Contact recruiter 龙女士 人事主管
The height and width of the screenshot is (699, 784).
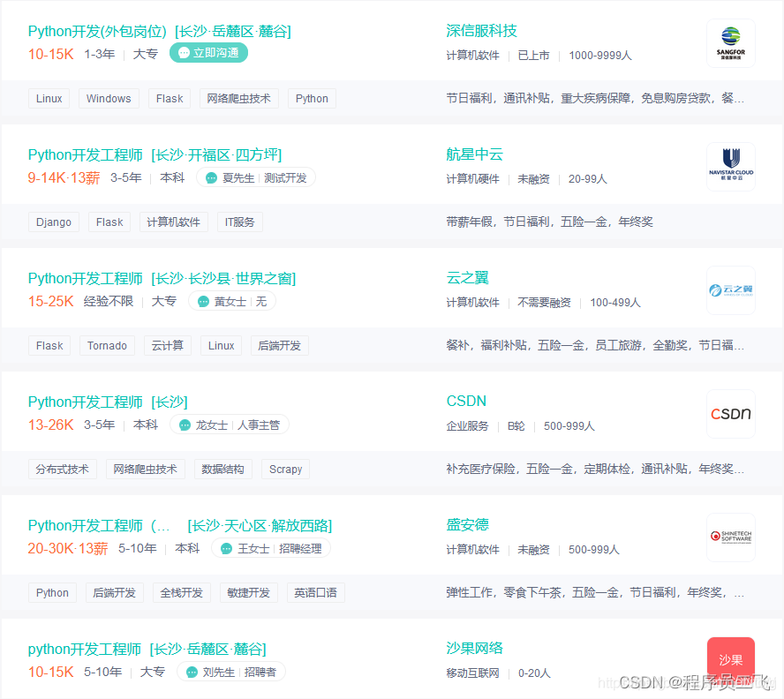(230, 425)
